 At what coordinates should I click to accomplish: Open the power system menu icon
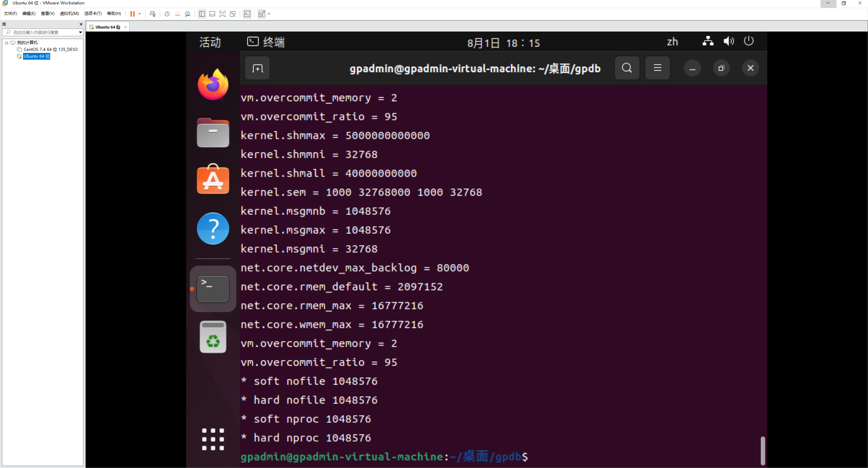point(749,41)
